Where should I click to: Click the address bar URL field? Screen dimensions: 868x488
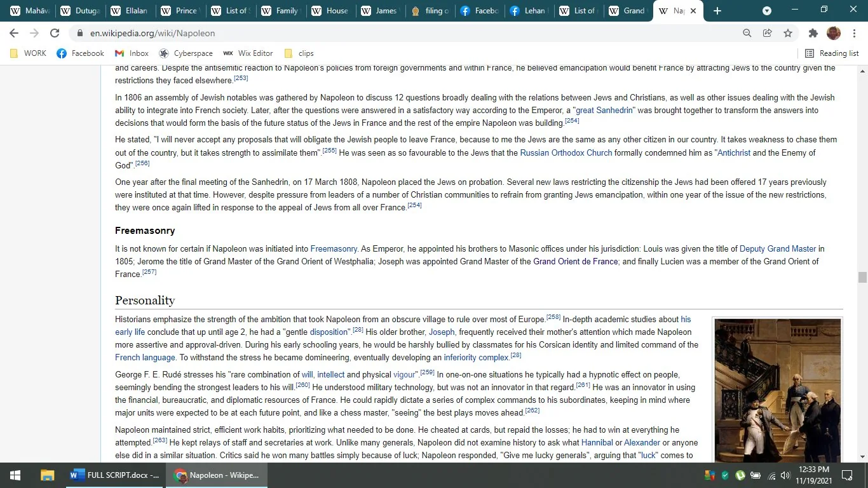click(407, 33)
